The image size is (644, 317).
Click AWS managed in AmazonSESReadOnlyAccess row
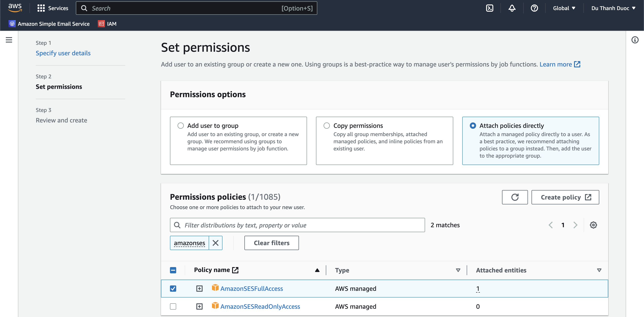356,306
